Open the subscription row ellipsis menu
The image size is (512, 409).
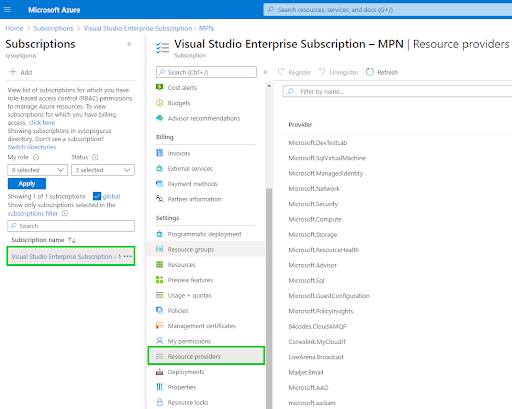pyautogui.click(x=128, y=256)
